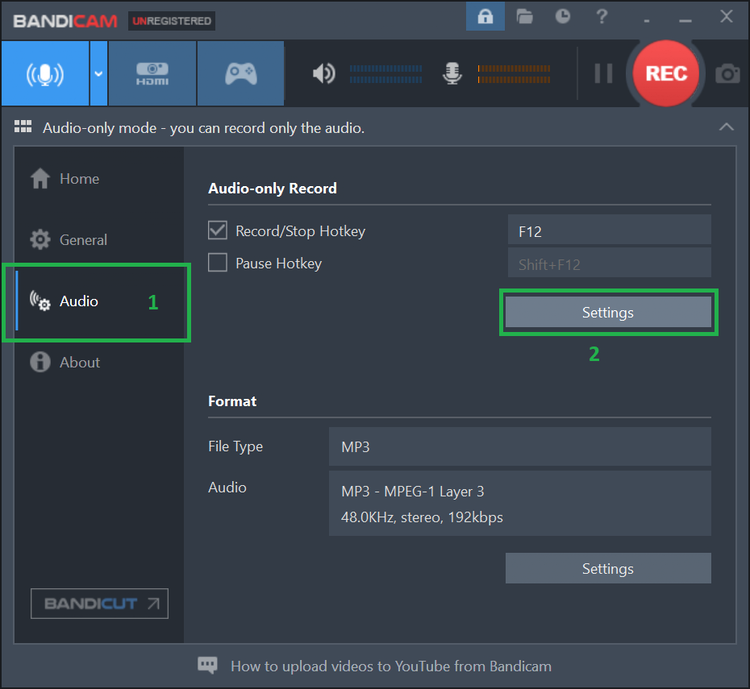
Task: Open the output folder icon
Action: [x=524, y=17]
